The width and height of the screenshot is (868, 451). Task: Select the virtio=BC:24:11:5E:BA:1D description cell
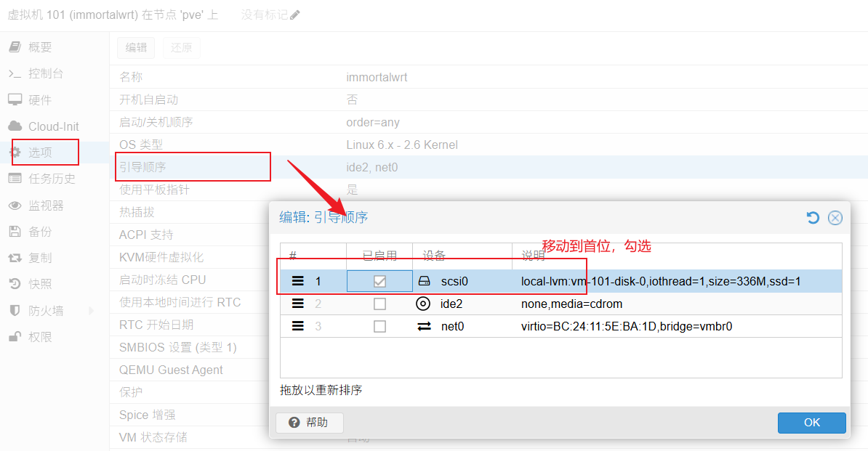[x=677, y=327]
